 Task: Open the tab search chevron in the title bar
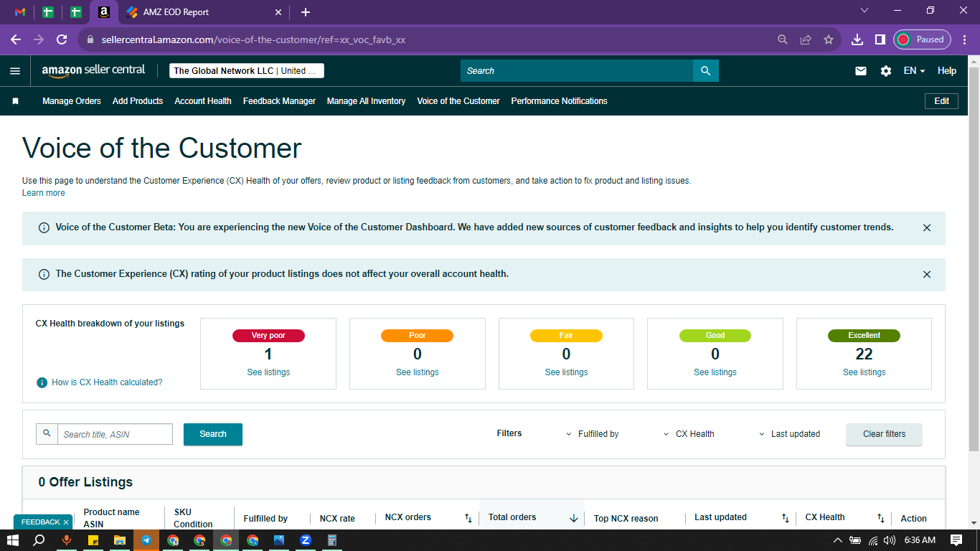864,11
